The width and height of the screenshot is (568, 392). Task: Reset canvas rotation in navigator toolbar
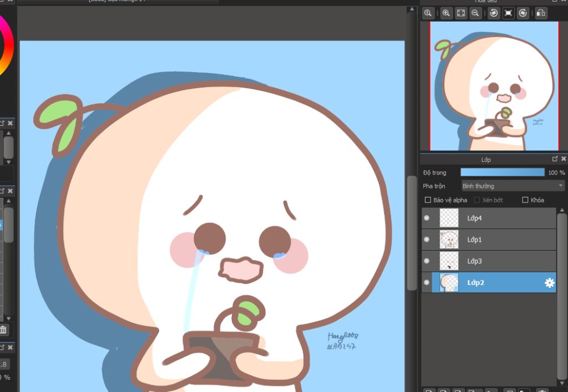508,13
